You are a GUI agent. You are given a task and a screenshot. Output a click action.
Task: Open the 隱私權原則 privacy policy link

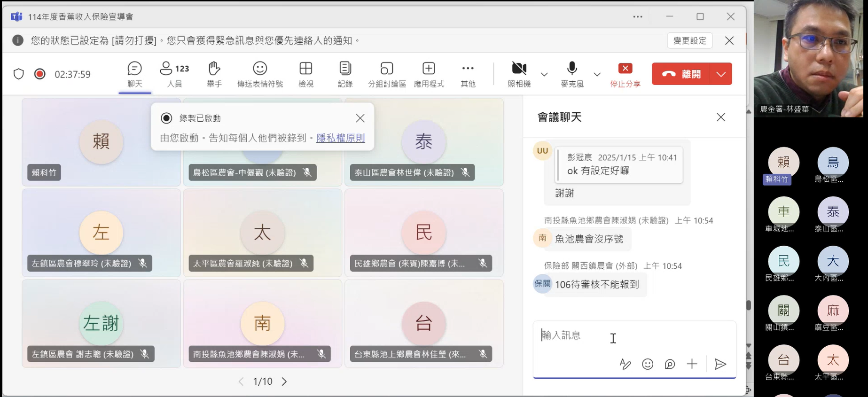[341, 138]
